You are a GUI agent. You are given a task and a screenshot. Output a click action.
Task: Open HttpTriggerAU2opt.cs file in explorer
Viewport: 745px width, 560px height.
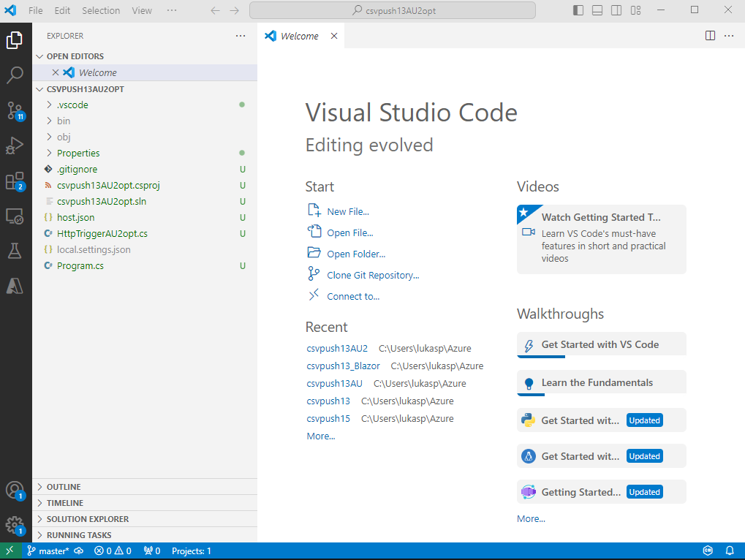coord(102,233)
